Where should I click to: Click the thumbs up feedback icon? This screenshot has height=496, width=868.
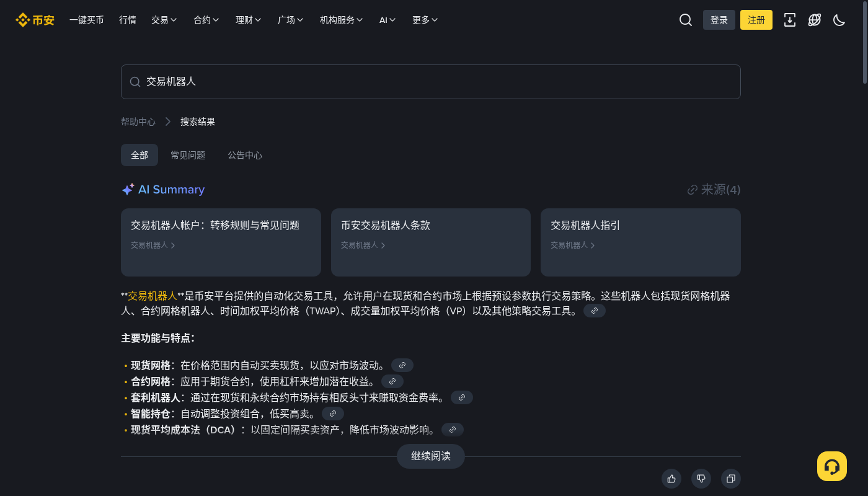(x=671, y=479)
